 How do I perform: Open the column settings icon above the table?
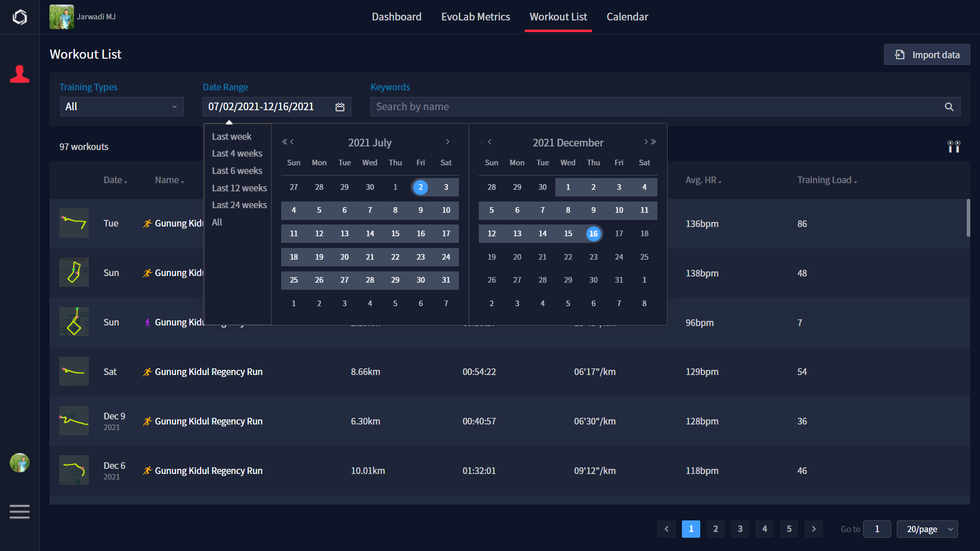point(953,147)
